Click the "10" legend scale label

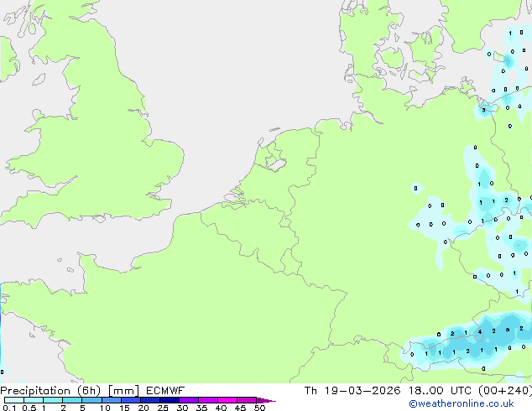[x=105, y=408]
